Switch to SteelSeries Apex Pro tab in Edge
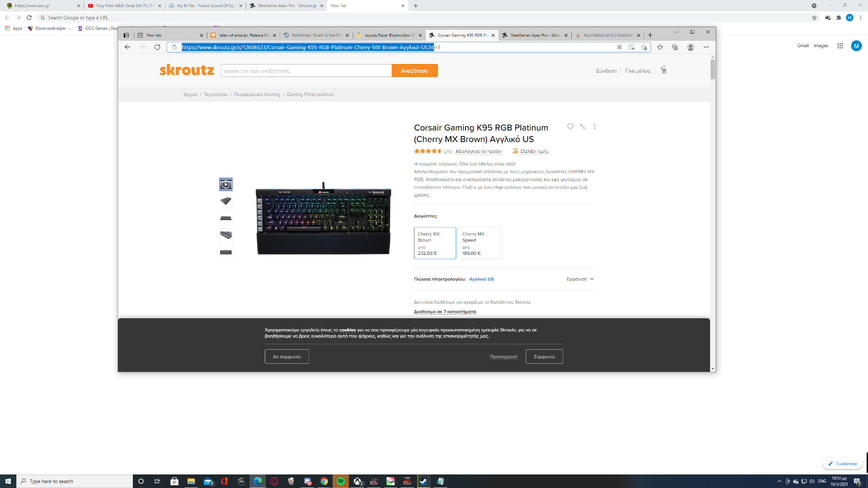The height and width of the screenshot is (488, 868). 534,35
